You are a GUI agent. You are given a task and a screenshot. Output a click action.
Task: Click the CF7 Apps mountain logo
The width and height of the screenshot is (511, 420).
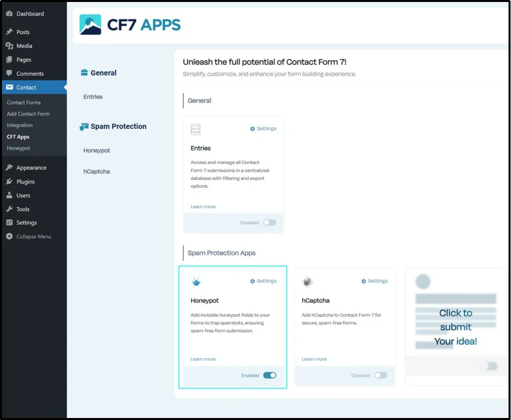tap(91, 24)
